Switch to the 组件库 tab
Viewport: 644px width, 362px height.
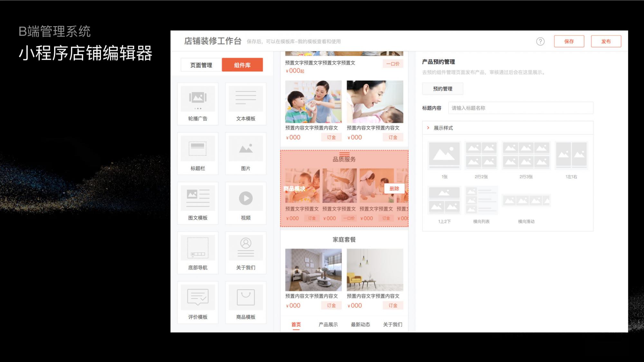[242, 65]
